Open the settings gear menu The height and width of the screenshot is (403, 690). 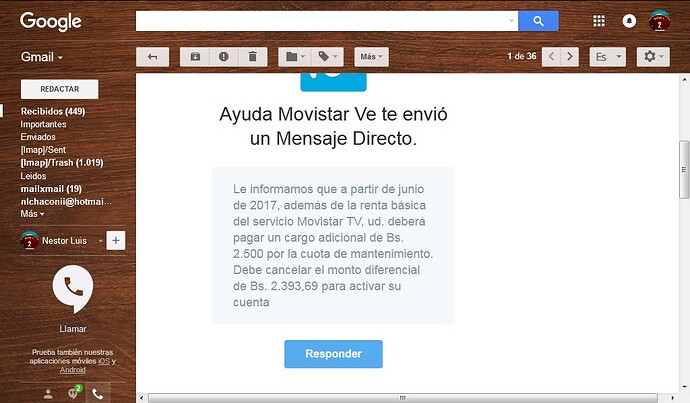(x=653, y=57)
